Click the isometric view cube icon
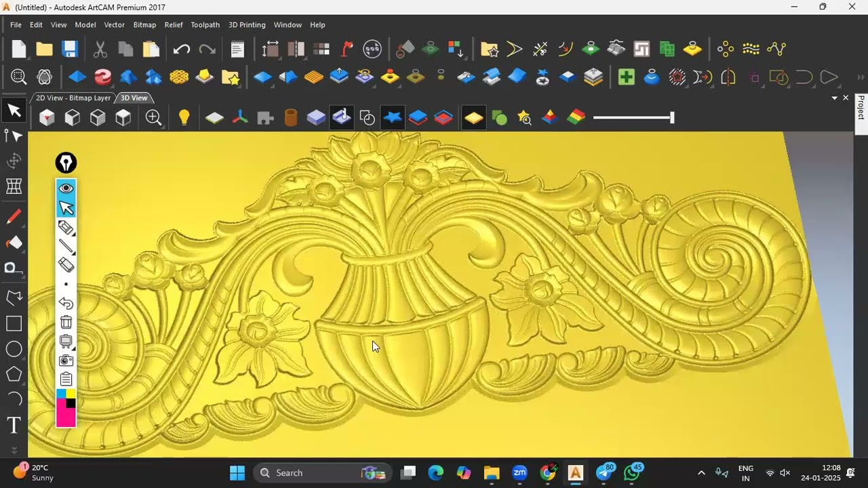868x488 pixels. (47, 118)
